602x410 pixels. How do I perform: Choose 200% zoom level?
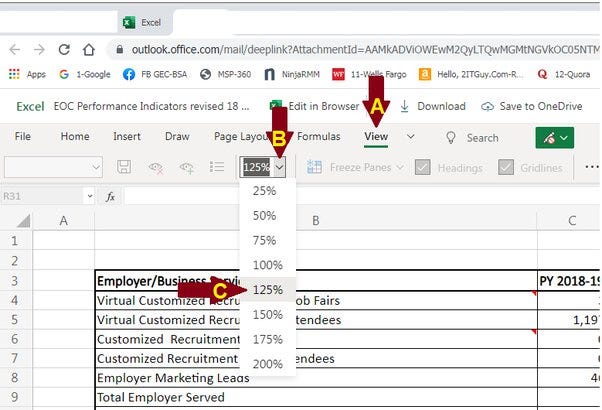click(268, 364)
